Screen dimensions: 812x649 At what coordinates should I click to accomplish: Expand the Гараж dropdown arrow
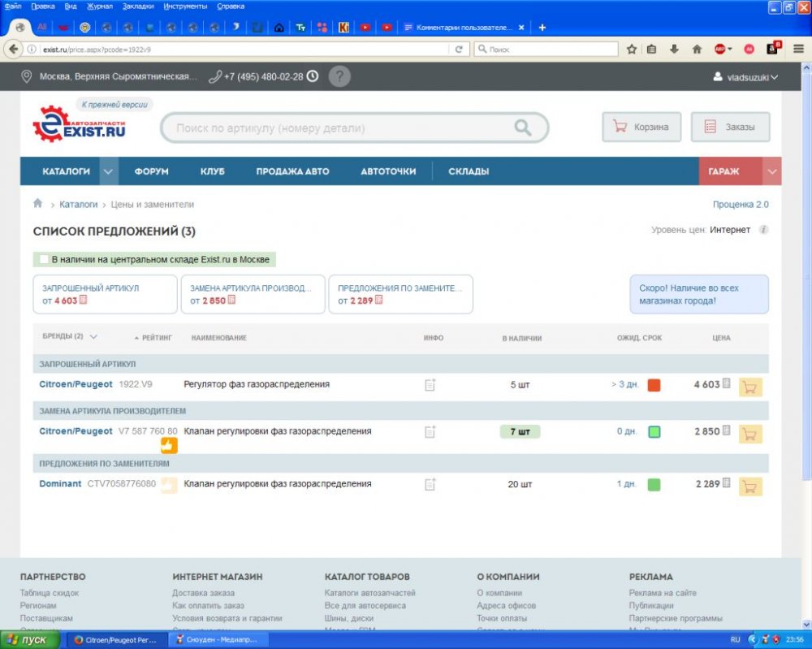point(772,171)
